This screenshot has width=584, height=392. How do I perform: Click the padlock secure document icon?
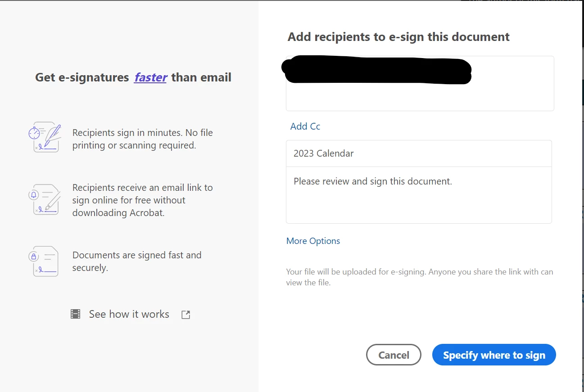click(x=44, y=261)
